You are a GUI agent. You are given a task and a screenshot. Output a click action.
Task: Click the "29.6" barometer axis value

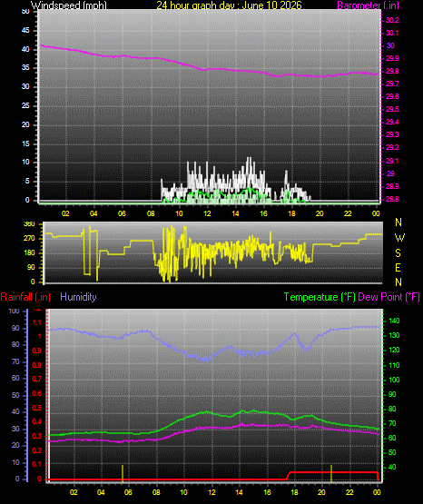[x=392, y=96]
